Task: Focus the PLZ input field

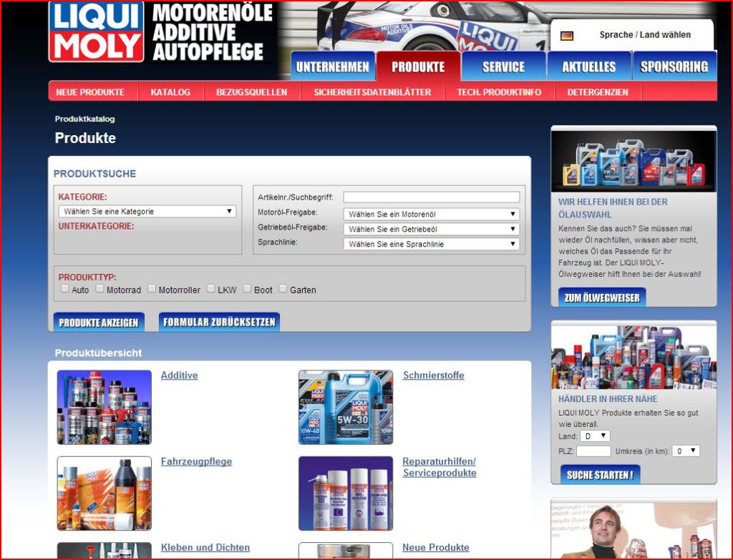Action: pos(593,451)
